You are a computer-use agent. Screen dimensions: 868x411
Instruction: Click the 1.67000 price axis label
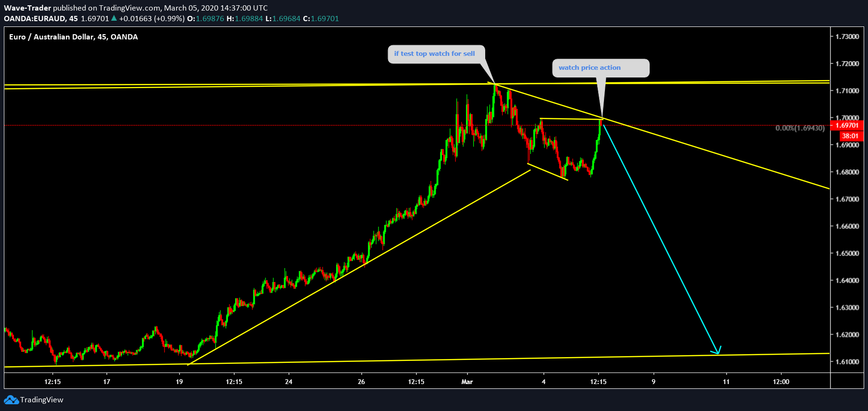click(x=847, y=199)
